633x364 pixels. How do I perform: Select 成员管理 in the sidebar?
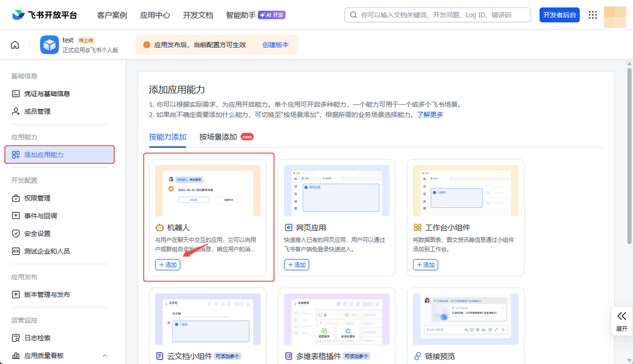(37, 112)
